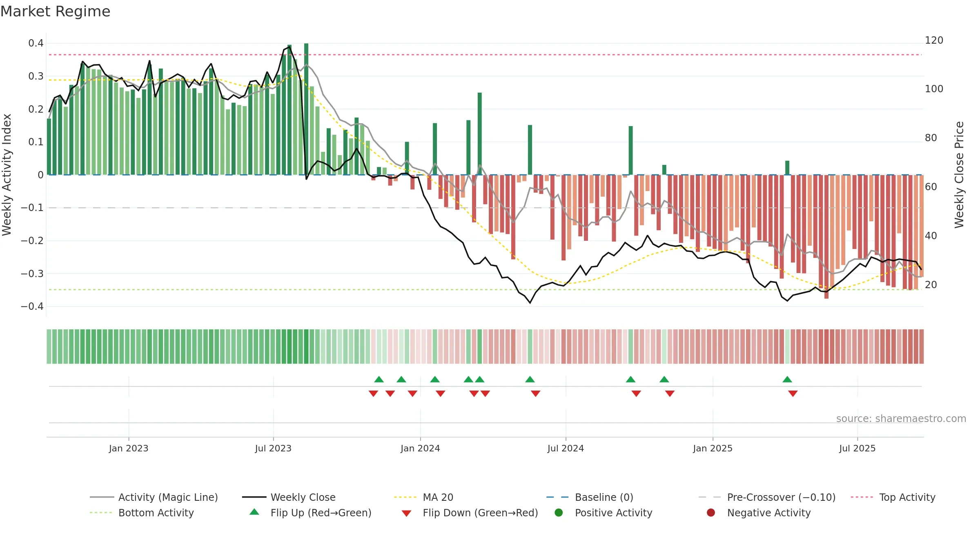Image resolution: width=980 pixels, height=551 pixels.
Task: Click the −0.4 tick on the left axis
Action: tap(32, 307)
